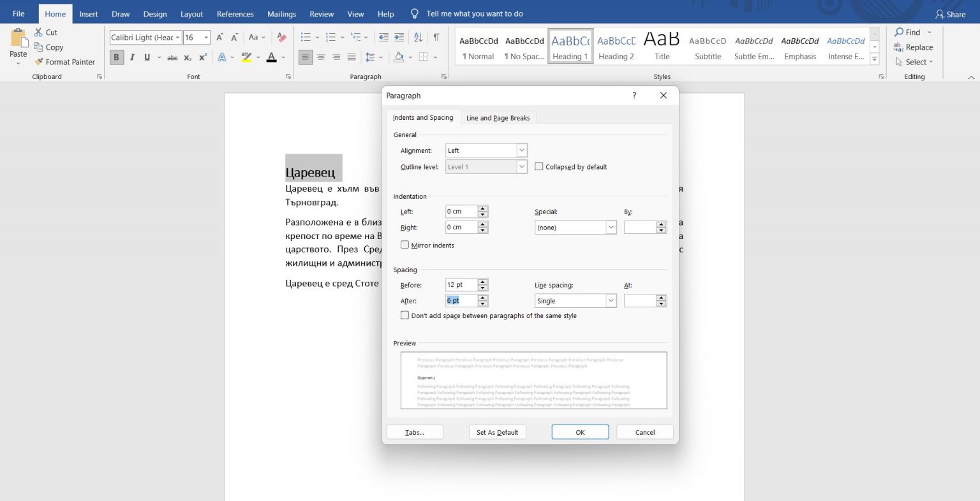Screen dimensions: 980x501
Task: Justify text in ribbon
Action: (352, 57)
